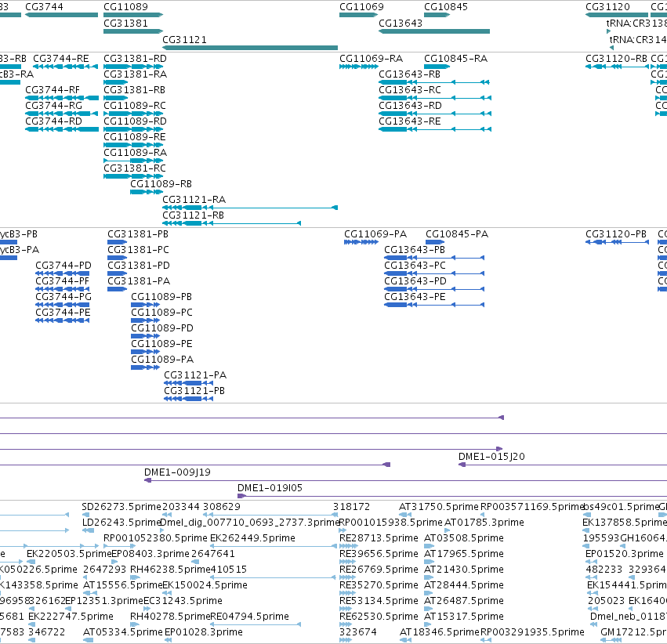Screen dimensions: 667x644
Task: Click transcript CG3744-RG label
Action: coord(54,106)
